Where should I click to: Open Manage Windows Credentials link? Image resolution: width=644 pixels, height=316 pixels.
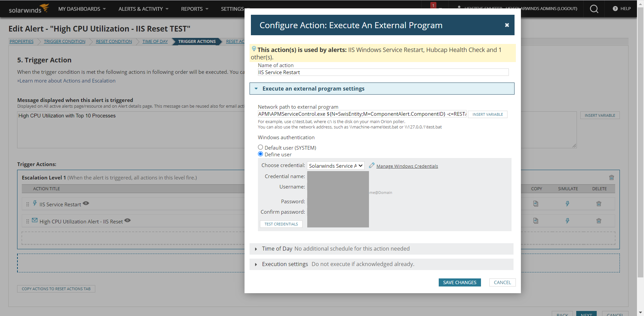tap(407, 166)
